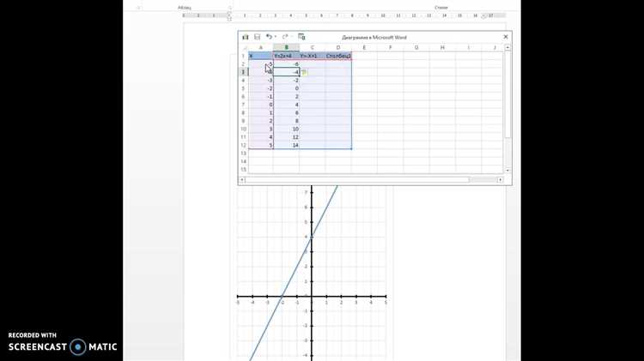Viewport: 644px width, 361px height.
Task: Select column E header
Action: pos(364,47)
